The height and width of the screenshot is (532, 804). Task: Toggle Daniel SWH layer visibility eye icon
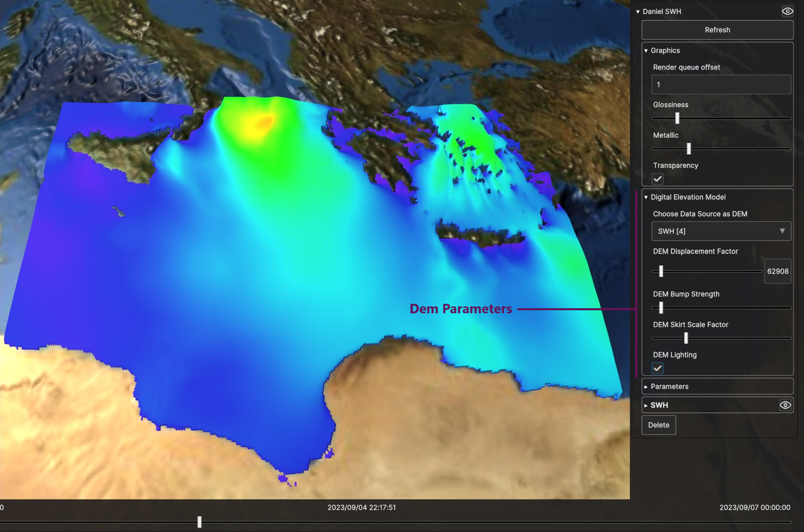point(787,12)
